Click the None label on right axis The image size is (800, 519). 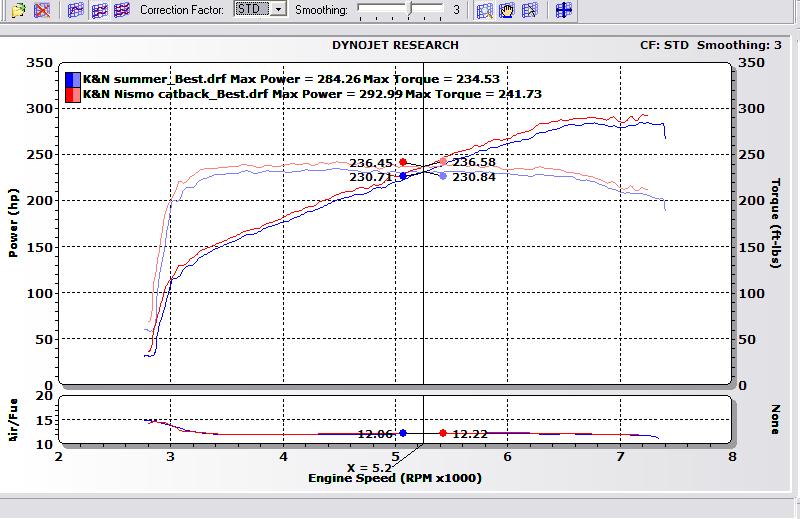(x=776, y=419)
